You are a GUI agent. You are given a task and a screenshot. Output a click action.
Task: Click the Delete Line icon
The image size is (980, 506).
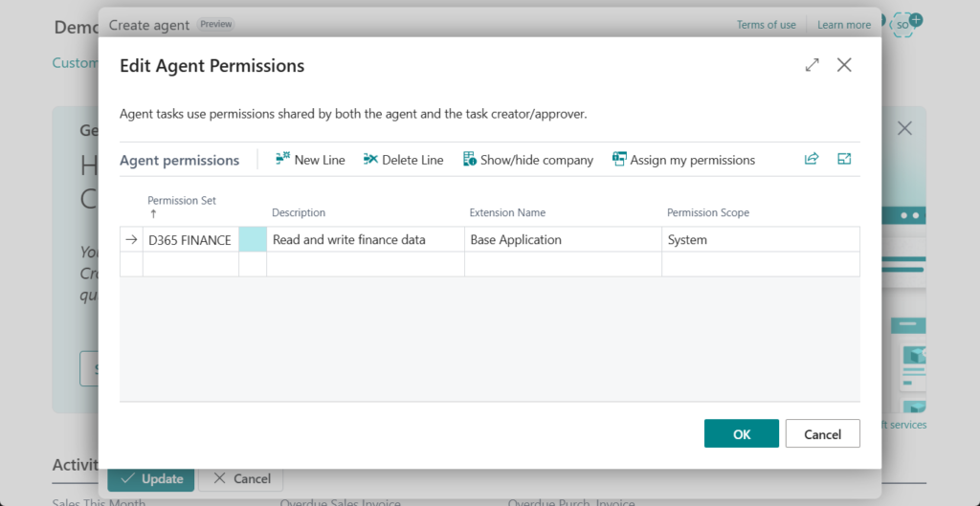[371, 160]
